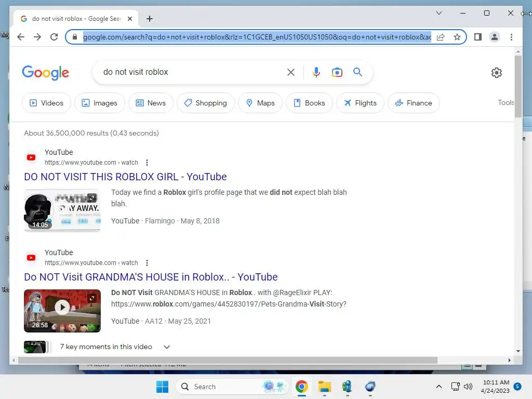Open File Explorer from the taskbar
Image resolution: width=532 pixels, height=399 pixels.
coord(324,387)
